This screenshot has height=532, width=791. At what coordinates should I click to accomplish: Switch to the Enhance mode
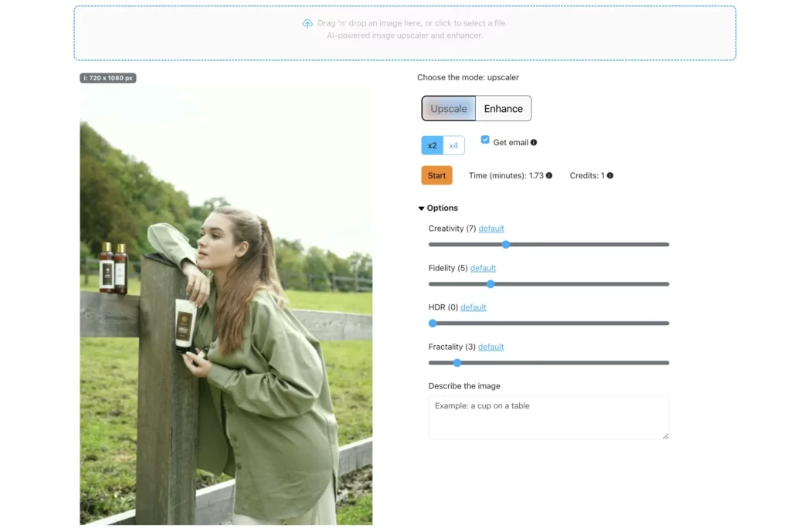pos(503,108)
